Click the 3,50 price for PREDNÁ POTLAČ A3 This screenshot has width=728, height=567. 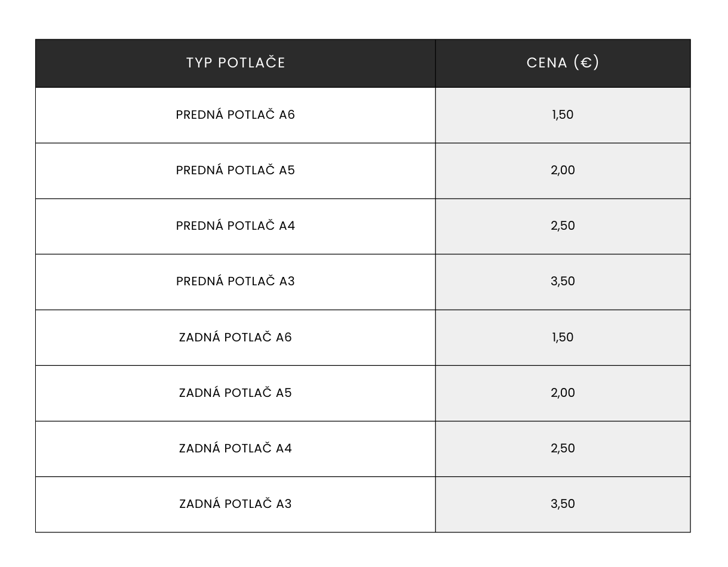[563, 282]
